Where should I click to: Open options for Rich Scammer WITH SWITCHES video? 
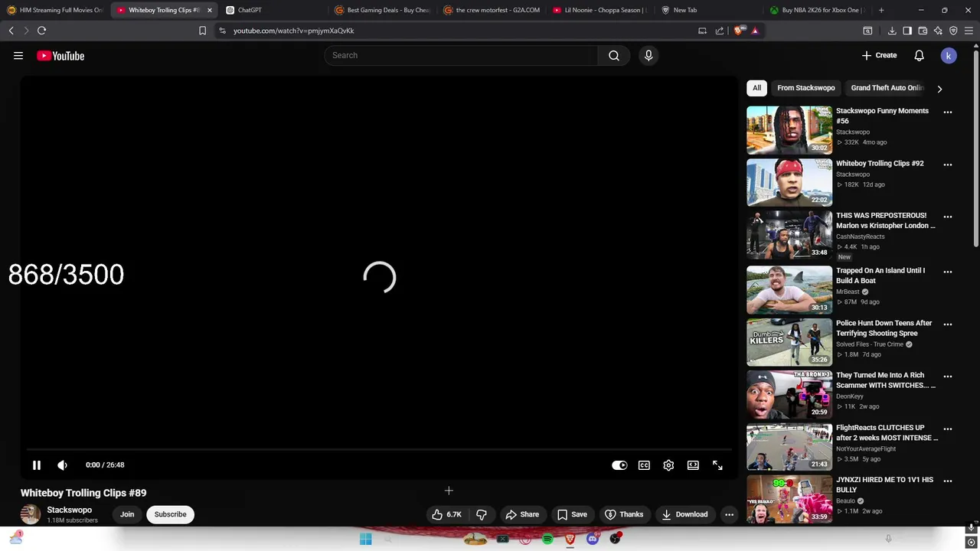pyautogui.click(x=948, y=377)
